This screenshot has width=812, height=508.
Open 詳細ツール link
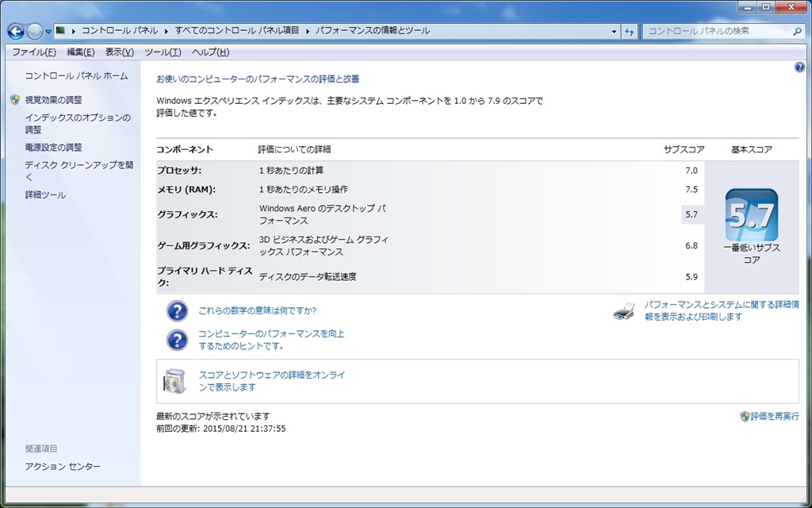point(45,195)
